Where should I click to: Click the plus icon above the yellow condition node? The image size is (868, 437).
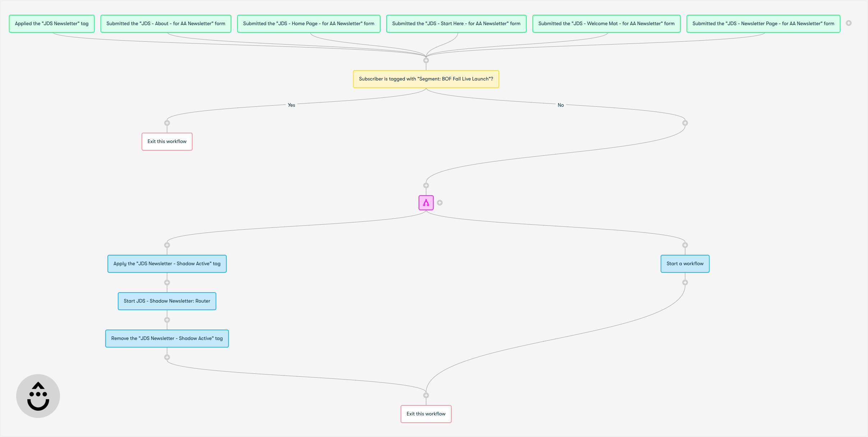click(426, 60)
